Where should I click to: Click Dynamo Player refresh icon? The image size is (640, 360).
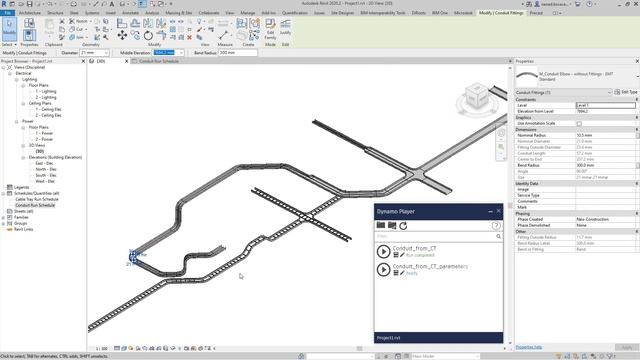(403, 226)
